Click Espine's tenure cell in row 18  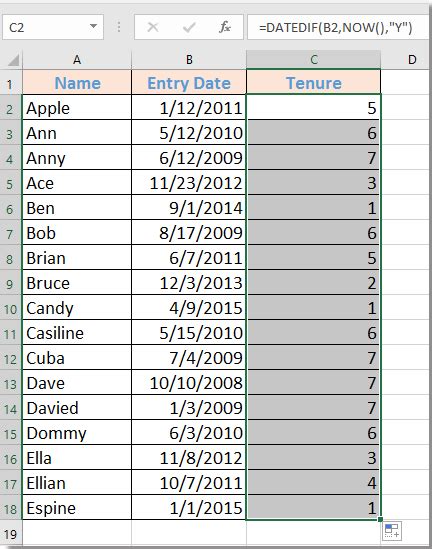click(314, 508)
